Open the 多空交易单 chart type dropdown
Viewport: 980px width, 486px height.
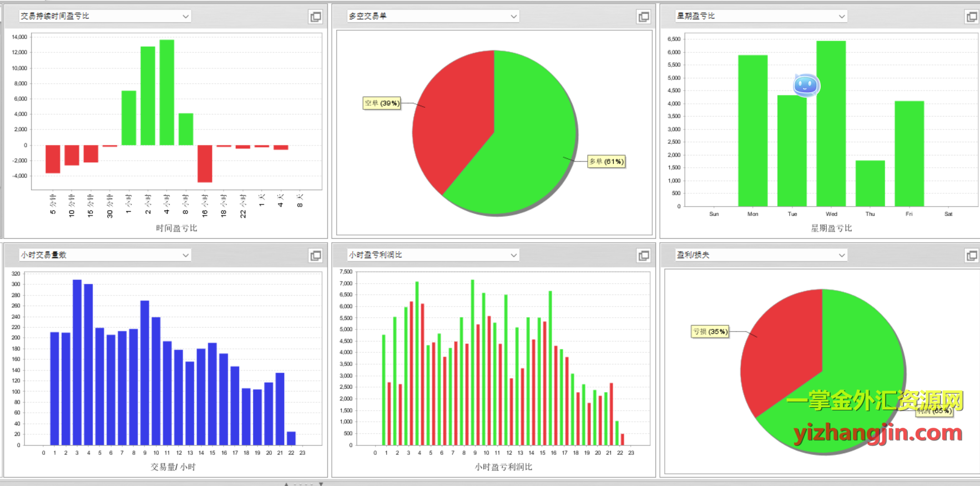click(513, 17)
